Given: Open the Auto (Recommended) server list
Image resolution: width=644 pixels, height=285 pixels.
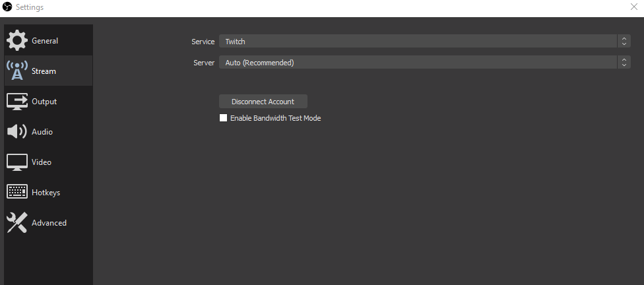Looking at the screenshot, I should point(425,63).
